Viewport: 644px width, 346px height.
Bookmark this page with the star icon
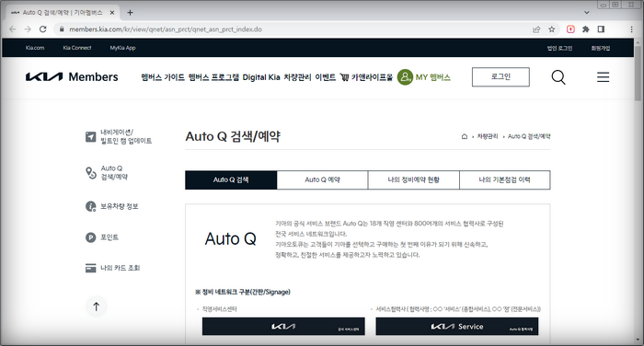tap(552, 29)
